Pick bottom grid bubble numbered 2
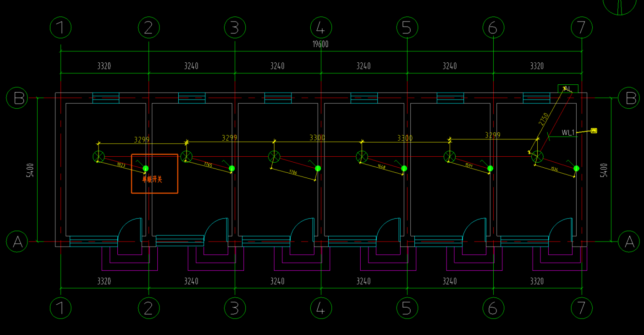The height and width of the screenshot is (335, 644). [x=149, y=308]
